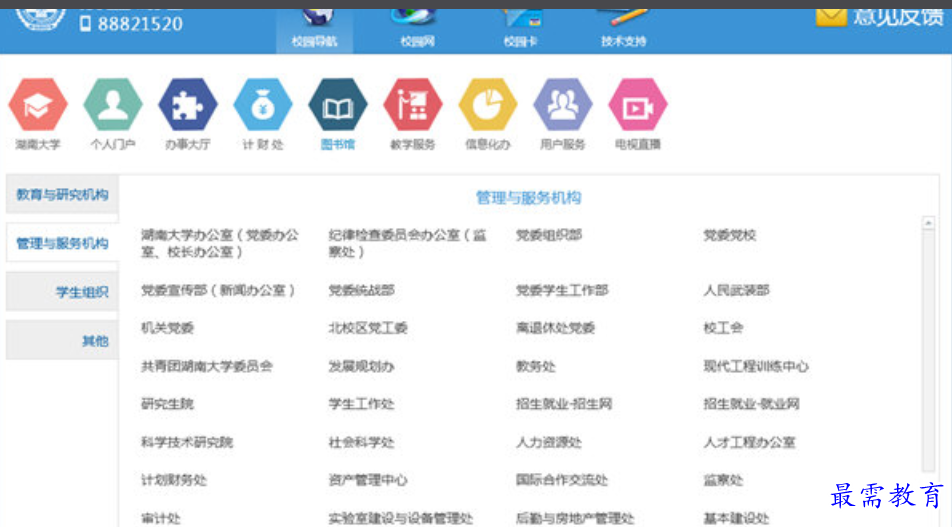The height and width of the screenshot is (527, 952).
Task: Click the university logo emblem
Action: tap(41, 18)
